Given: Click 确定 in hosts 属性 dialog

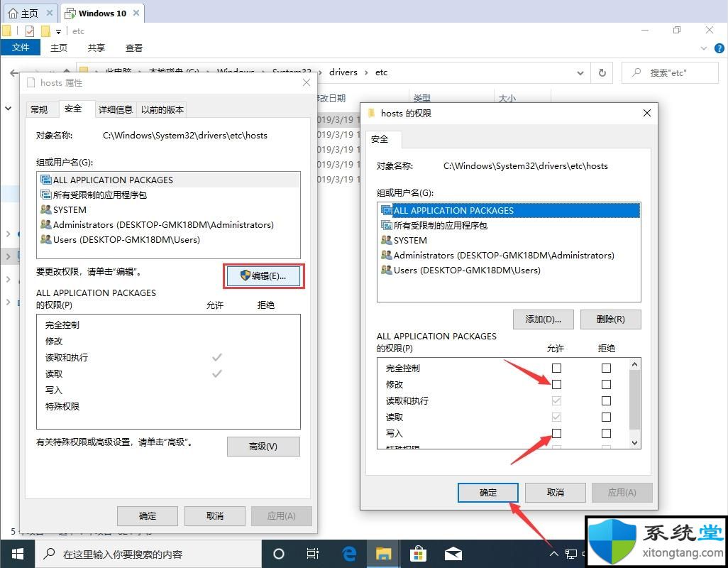Looking at the screenshot, I should [x=148, y=515].
